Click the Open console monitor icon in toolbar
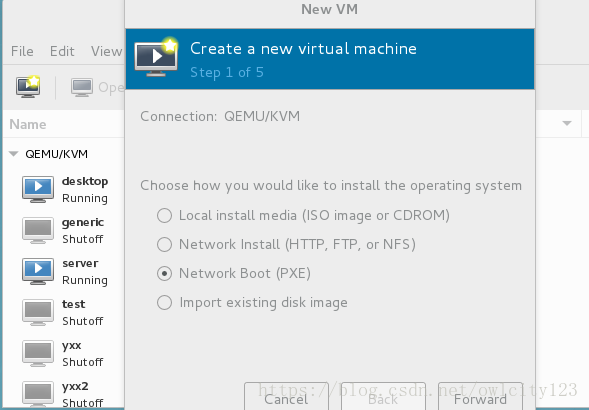The height and width of the screenshot is (410, 589). [x=82, y=88]
